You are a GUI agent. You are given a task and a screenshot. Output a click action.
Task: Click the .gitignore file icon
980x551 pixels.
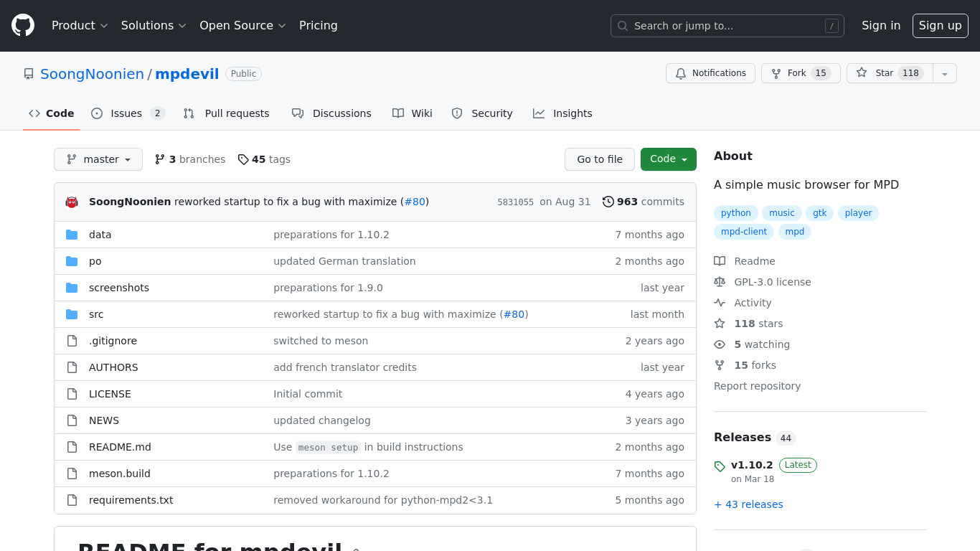point(72,341)
